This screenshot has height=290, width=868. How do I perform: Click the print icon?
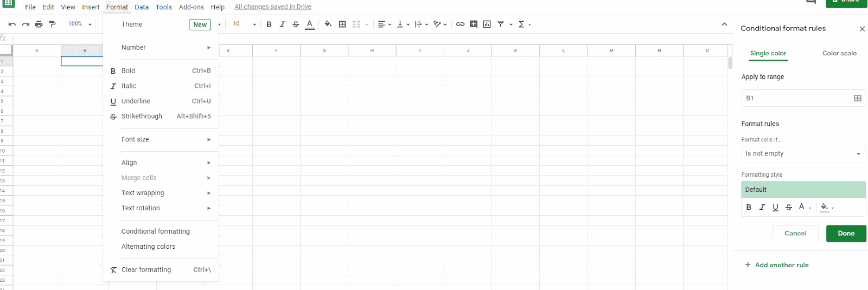pyautogui.click(x=39, y=24)
